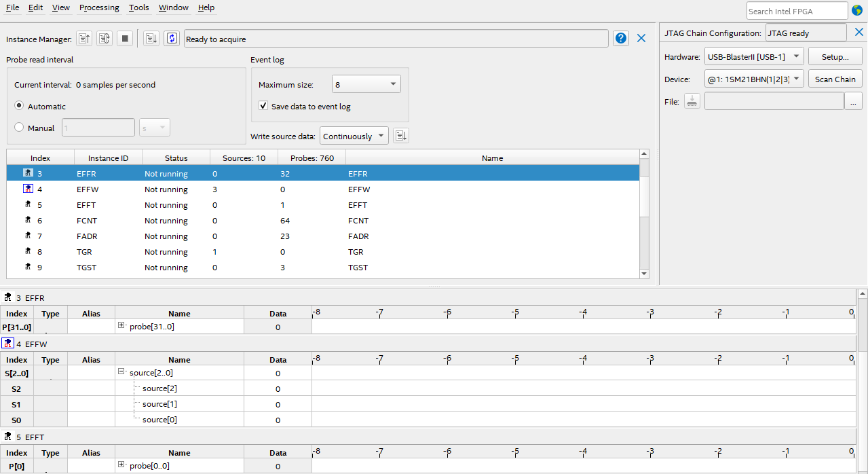Collapse the source[2..0] tree node

pos(121,372)
